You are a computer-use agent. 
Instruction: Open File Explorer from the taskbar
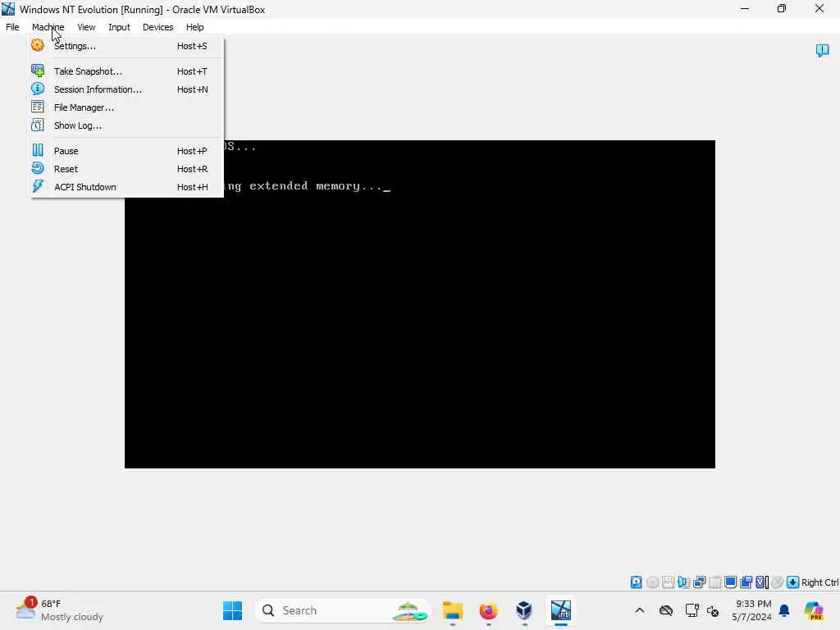pyautogui.click(x=453, y=610)
